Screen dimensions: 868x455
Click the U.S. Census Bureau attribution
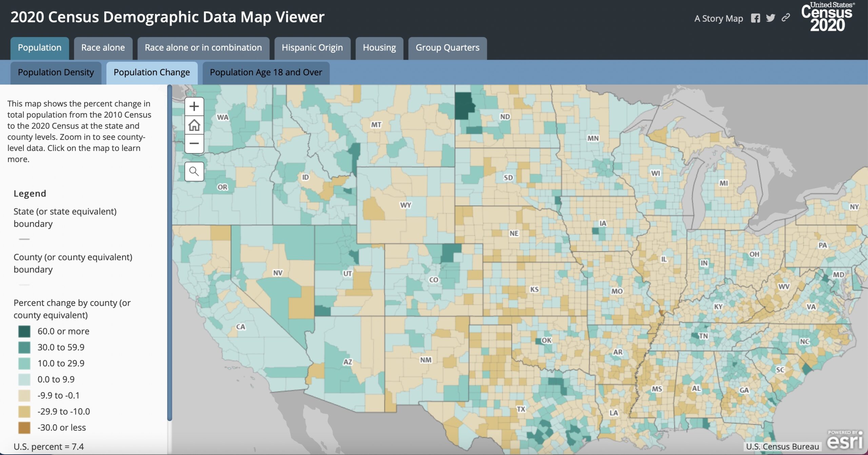coord(782,447)
